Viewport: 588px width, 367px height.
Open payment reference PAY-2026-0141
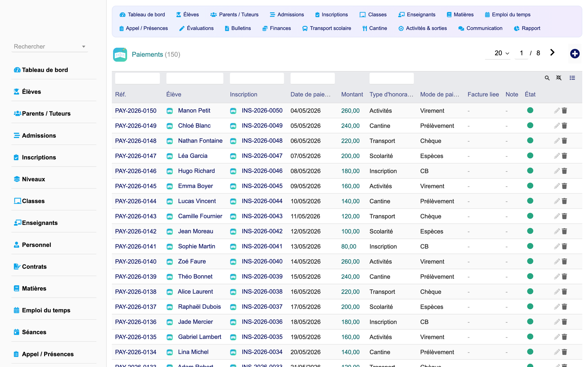(136, 247)
